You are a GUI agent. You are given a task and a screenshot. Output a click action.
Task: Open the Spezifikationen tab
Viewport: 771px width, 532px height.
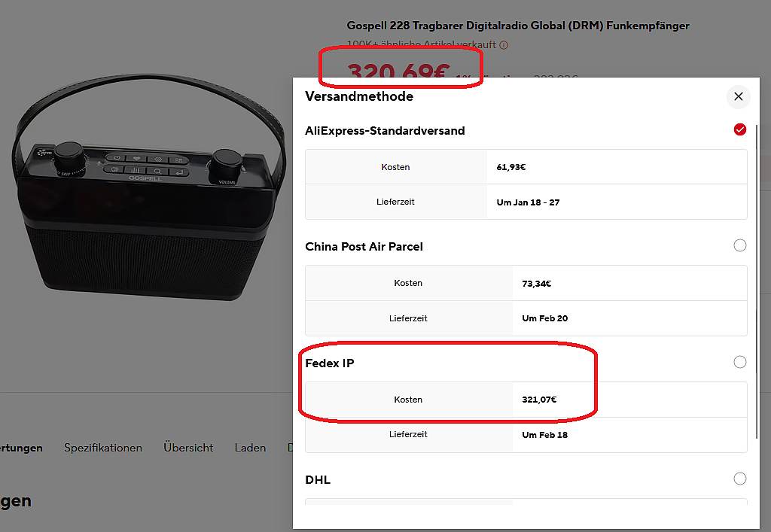click(x=103, y=448)
